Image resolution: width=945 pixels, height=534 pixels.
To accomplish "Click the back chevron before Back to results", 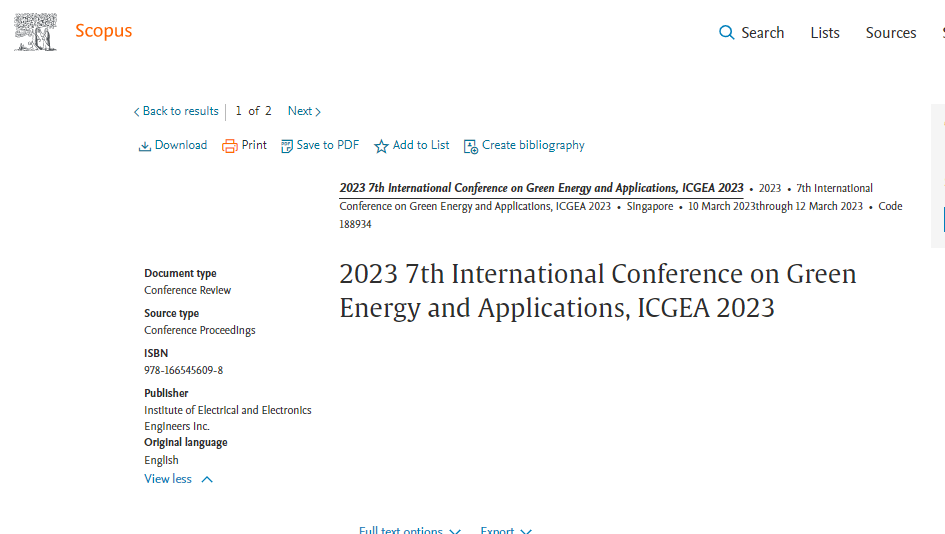I will click(x=136, y=112).
